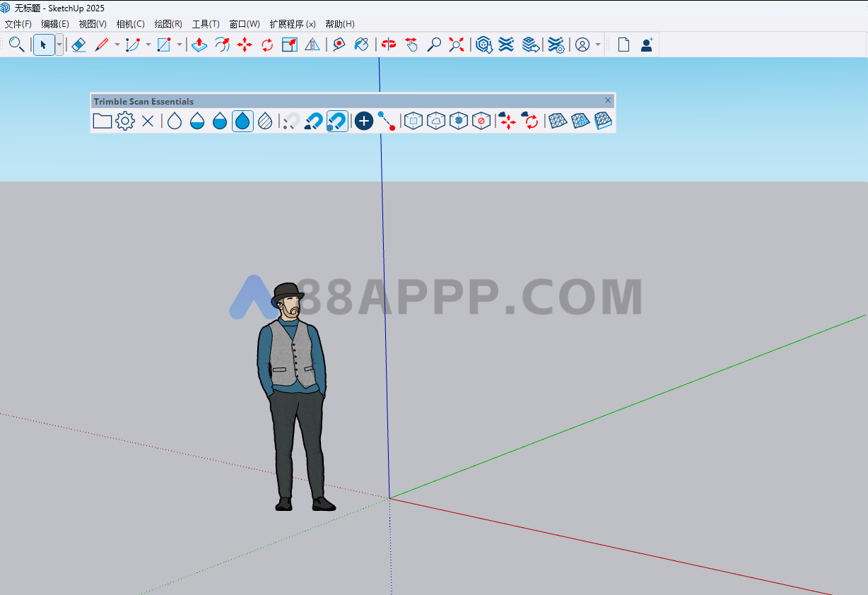Image resolution: width=868 pixels, height=595 pixels.
Task: Enable the magnet with cloud snapping
Action: pos(314,121)
